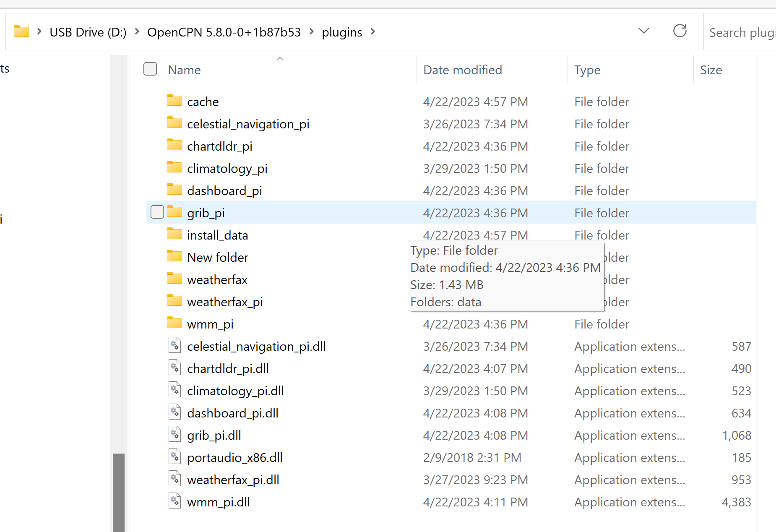Click the vertical scrollbar thumb
Screen dimensions: 776x532
tap(119, 491)
